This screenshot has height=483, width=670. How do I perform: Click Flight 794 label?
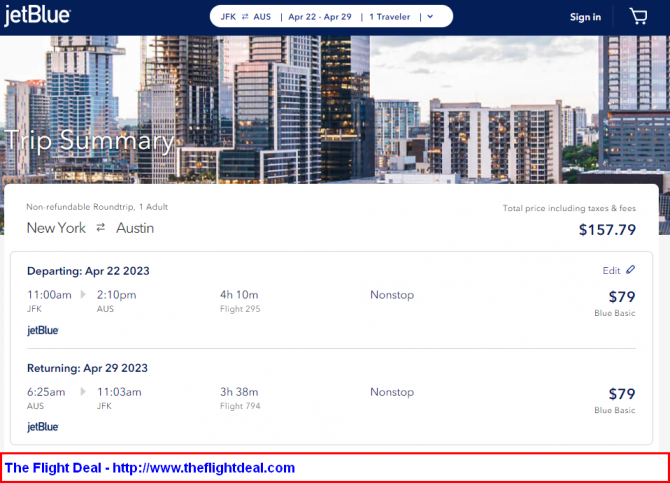240,406
